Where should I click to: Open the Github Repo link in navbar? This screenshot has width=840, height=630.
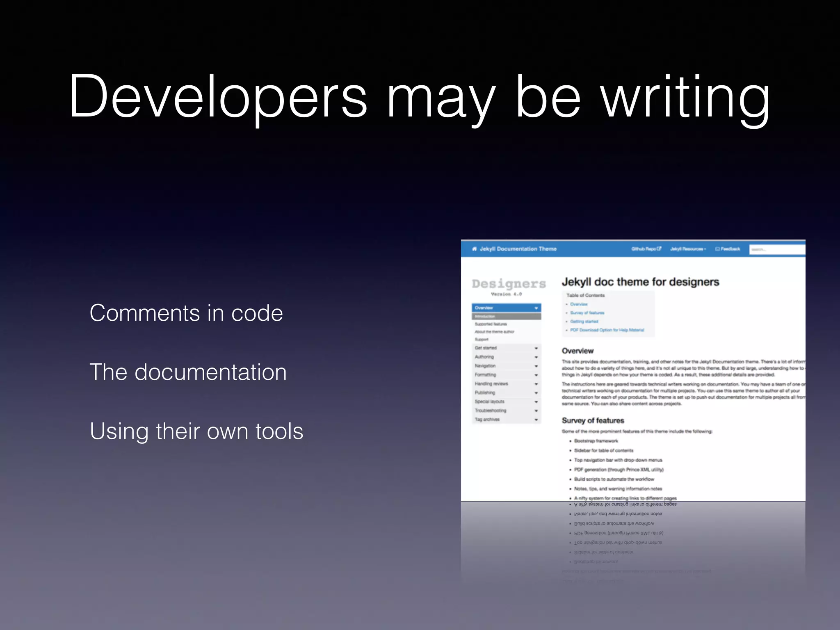pyautogui.click(x=646, y=249)
